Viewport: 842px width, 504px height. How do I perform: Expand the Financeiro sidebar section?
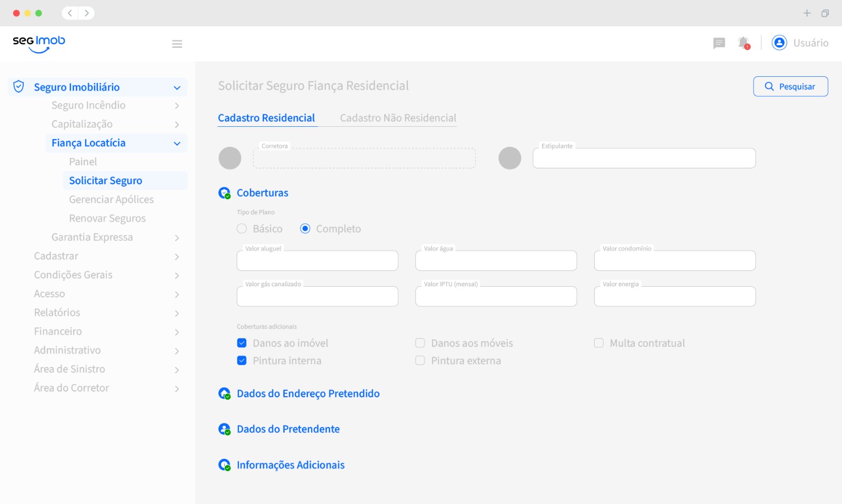pos(177,332)
